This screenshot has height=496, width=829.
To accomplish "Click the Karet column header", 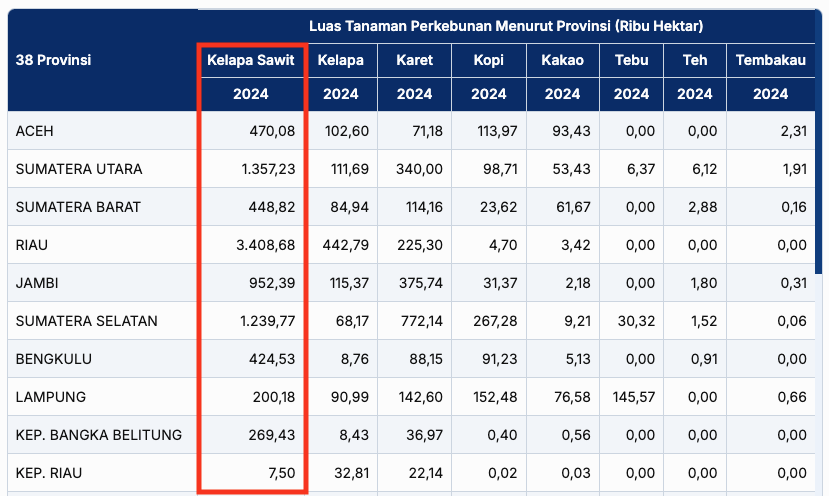I will (414, 60).
